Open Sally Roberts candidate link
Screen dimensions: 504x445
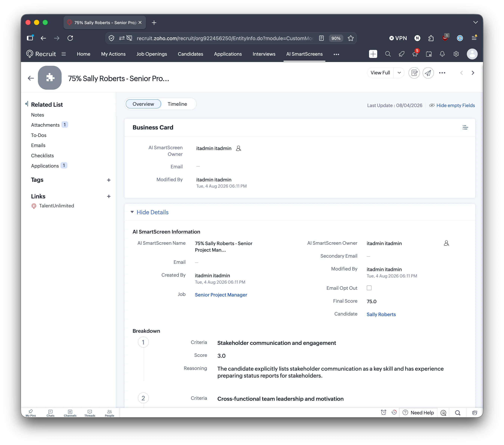pos(381,314)
